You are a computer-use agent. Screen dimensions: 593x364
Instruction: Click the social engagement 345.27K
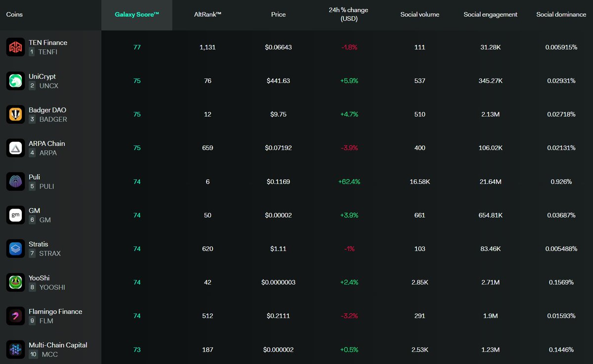pyautogui.click(x=490, y=81)
